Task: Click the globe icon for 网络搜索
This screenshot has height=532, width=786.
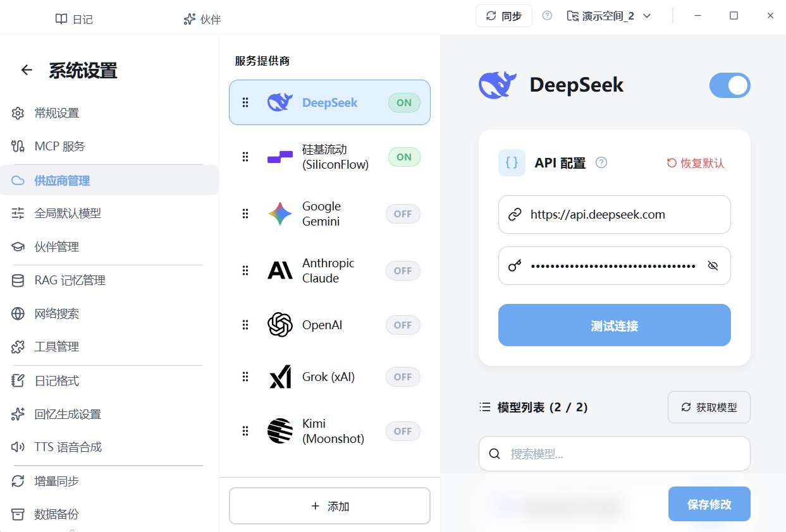Action: (x=18, y=314)
